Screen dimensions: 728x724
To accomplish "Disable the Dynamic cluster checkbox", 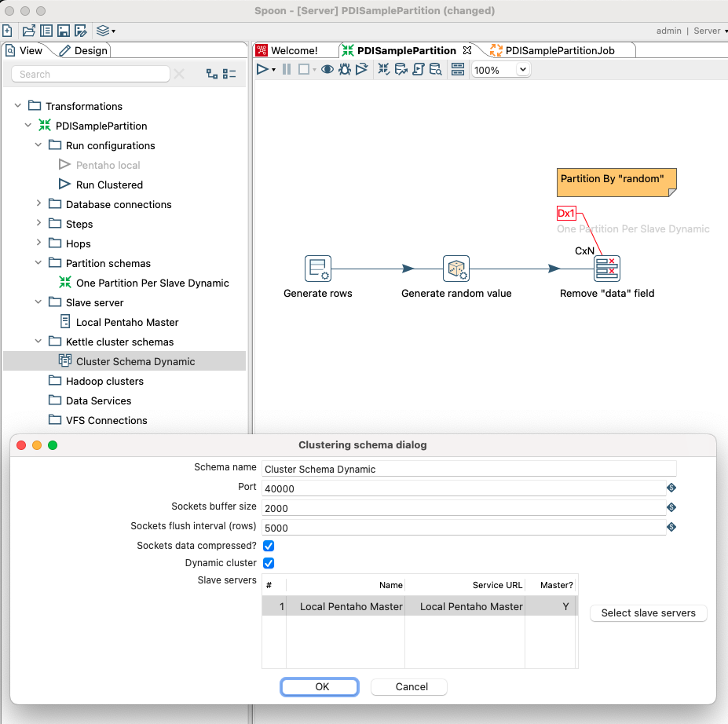I will [269, 563].
